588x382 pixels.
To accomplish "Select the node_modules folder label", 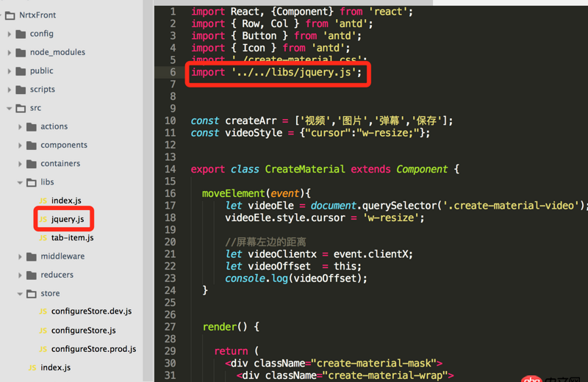I will [x=58, y=52].
